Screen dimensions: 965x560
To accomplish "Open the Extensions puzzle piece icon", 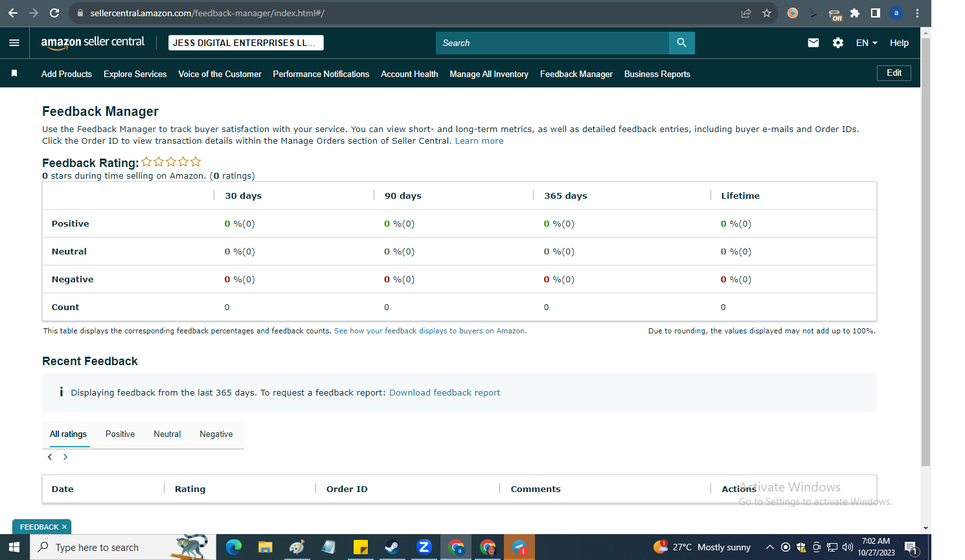I will point(855,13).
